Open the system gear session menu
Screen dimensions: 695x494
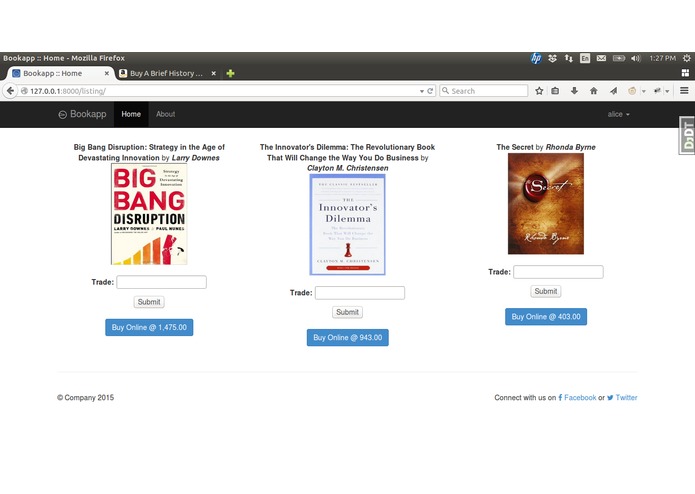pos(687,58)
